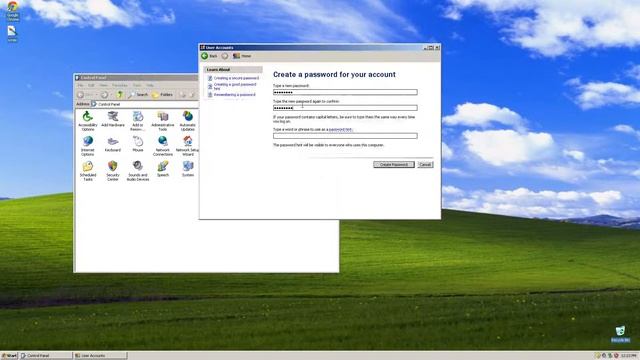Open Accessibility Options in Control Panel
Viewport: 640px width, 360px height.
[x=87, y=121]
